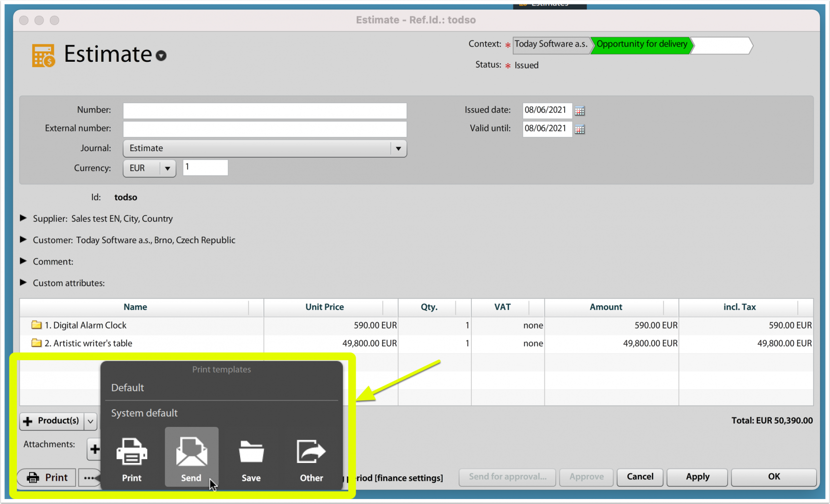Click the Valid until date field
The height and width of the screenshot is (504, 830).
(x=547, y=129)
